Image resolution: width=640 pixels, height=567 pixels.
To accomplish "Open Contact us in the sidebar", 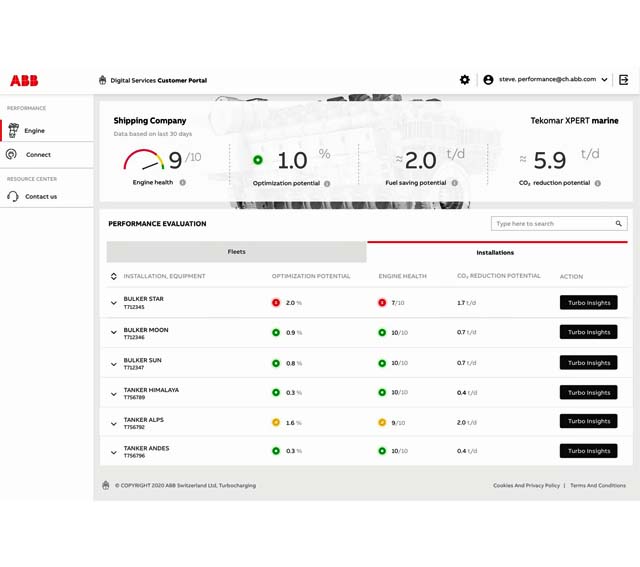I will point(47,196).
